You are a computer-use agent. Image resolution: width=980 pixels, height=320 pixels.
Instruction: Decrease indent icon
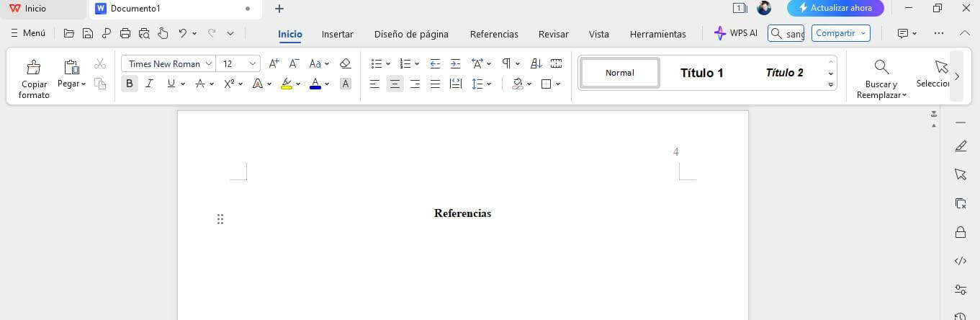[435, 63]
